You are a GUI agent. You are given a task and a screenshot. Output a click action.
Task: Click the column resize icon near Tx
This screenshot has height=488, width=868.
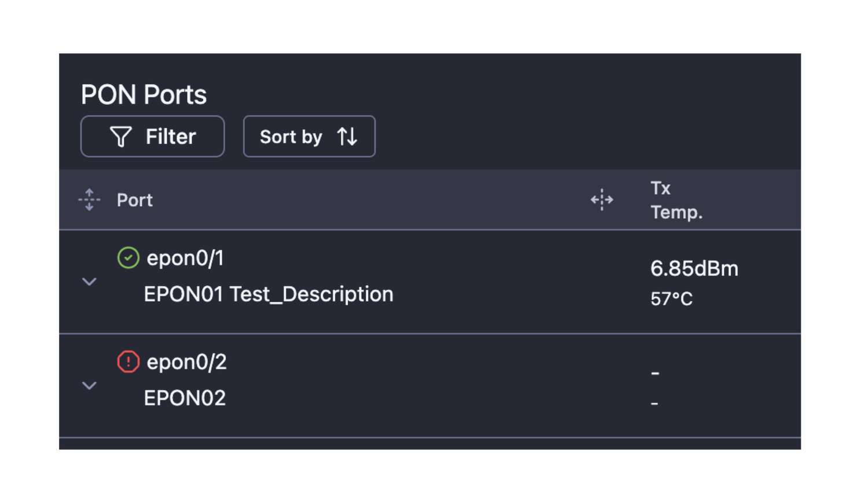[x=602, y=200]
